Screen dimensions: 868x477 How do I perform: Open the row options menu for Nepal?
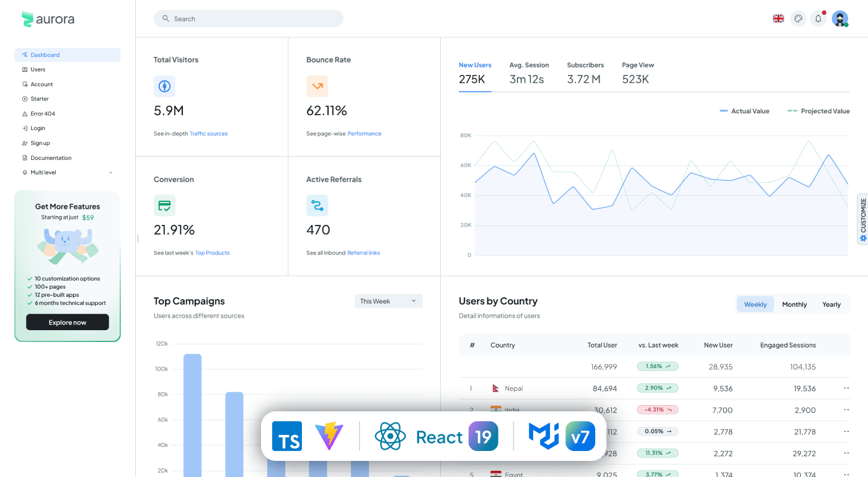[x=846, y=388]
